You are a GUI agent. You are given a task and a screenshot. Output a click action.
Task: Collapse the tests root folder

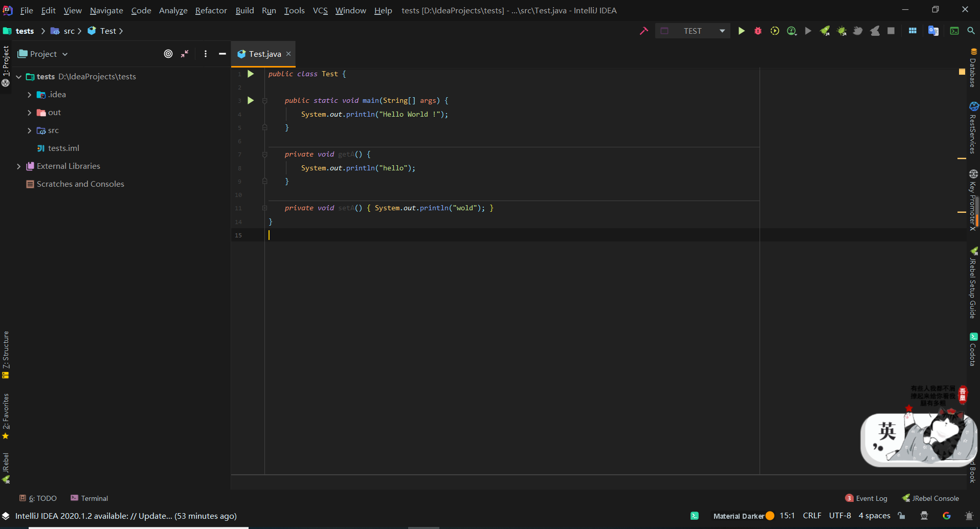(18, 77)
